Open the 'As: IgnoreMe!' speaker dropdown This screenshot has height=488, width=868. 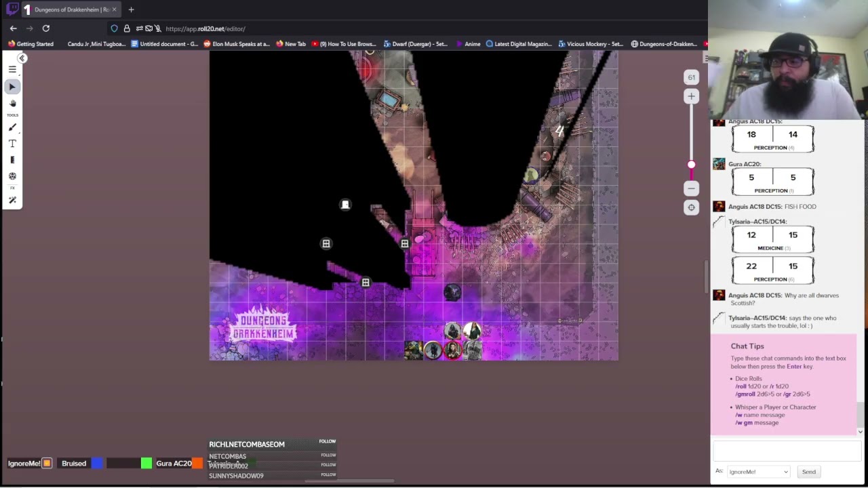(x=758, y=472)
